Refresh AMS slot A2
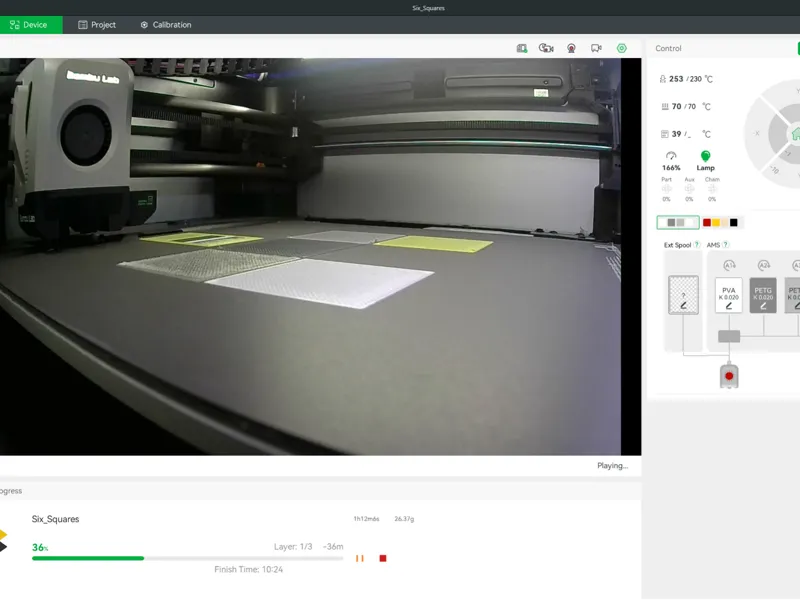 763,265
